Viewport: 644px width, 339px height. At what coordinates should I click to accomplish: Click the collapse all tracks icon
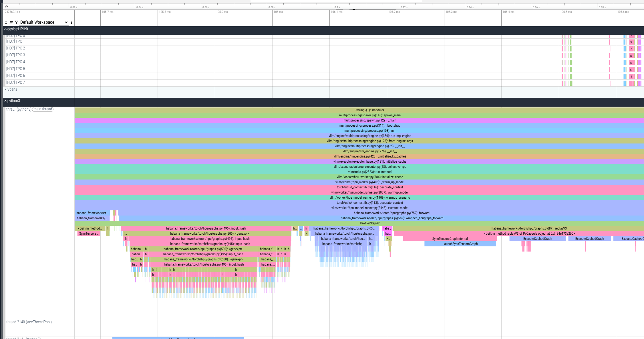click(6, 22)
